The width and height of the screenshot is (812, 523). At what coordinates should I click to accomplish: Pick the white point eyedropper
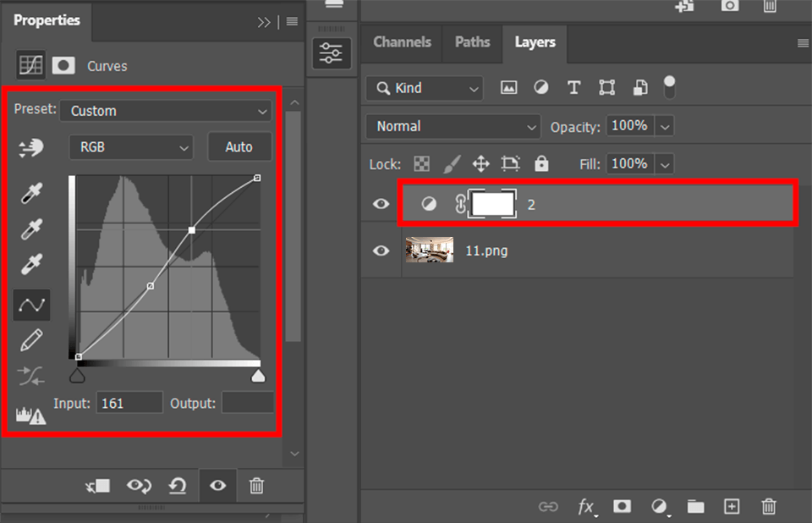[x=31, y=264]
